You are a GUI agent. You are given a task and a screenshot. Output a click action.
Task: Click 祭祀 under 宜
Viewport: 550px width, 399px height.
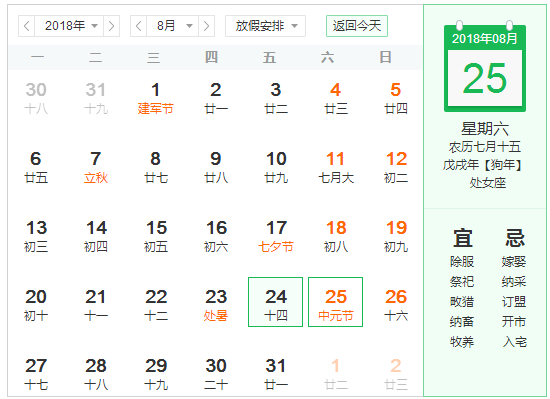(462, 282)
